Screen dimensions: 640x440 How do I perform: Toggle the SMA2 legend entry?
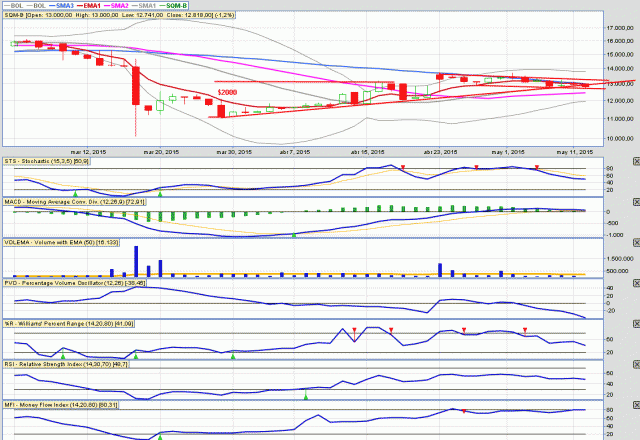coord(116,6)
